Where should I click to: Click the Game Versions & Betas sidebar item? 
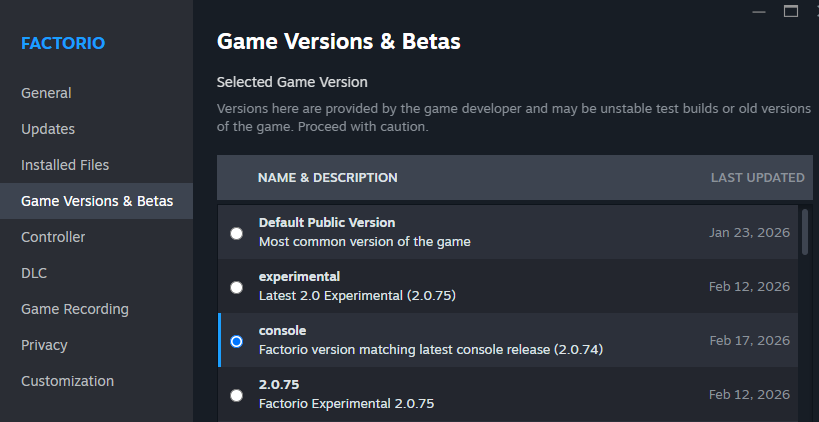(97, 201)
